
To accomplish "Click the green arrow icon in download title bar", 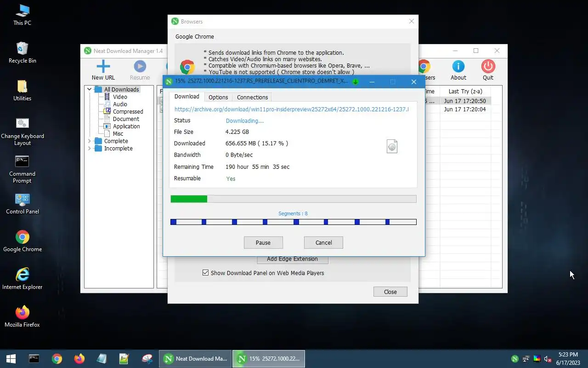I will (355, 82).
